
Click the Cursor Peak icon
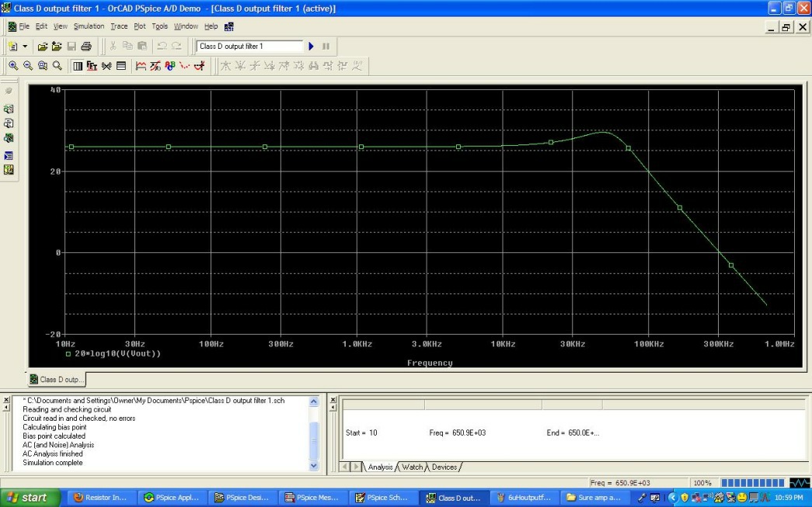226,66
